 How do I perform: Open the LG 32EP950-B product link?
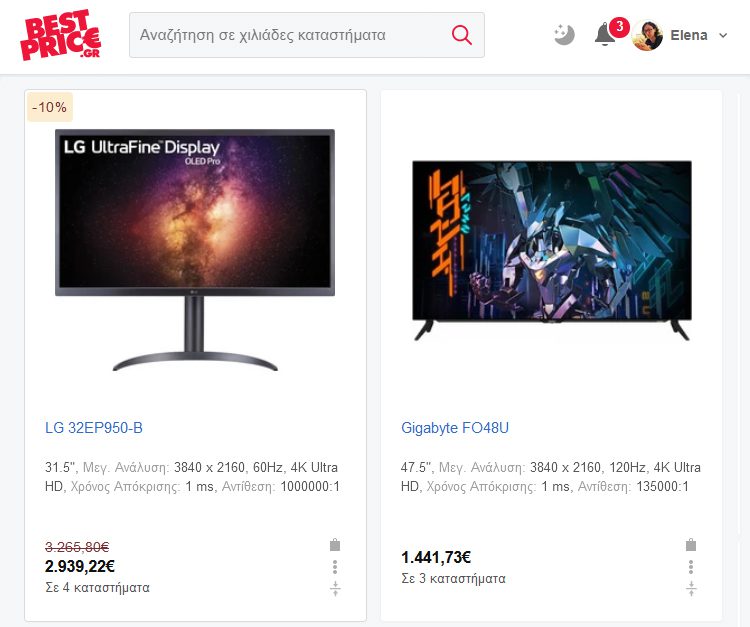[94, 428]
